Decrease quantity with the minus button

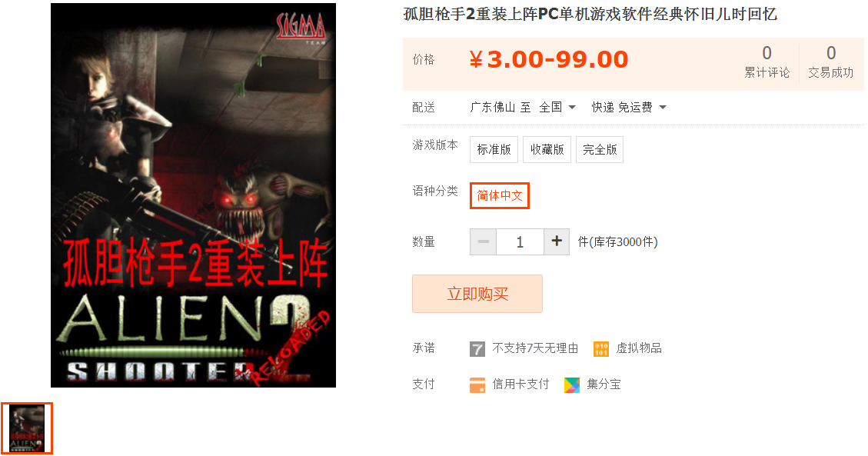point(484,241)
